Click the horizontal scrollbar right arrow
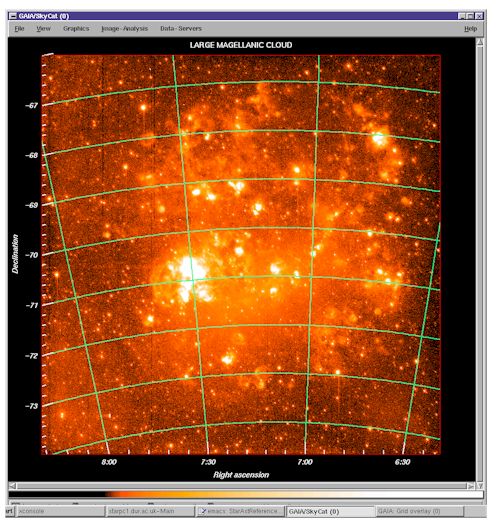 click(470, 486)
